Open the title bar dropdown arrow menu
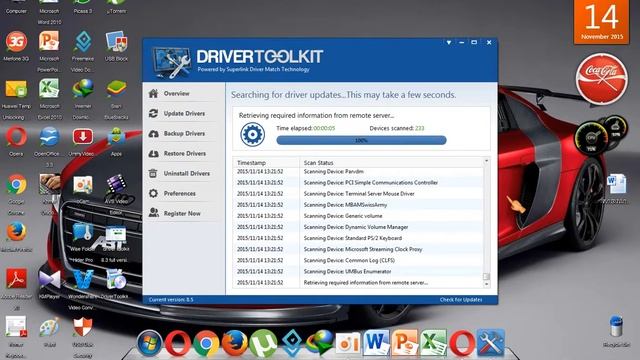640x360 pixels. (x=449, y=42)
